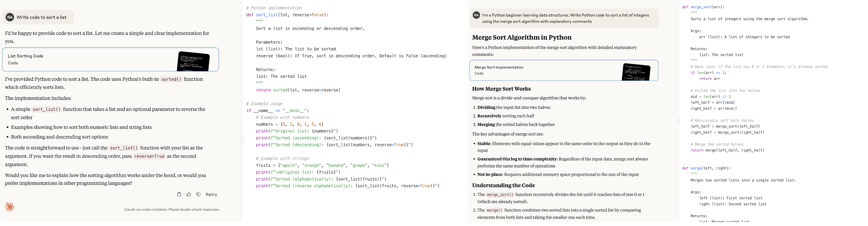Click the List Sorting Code preview thumbnail

tap(193, 61)
